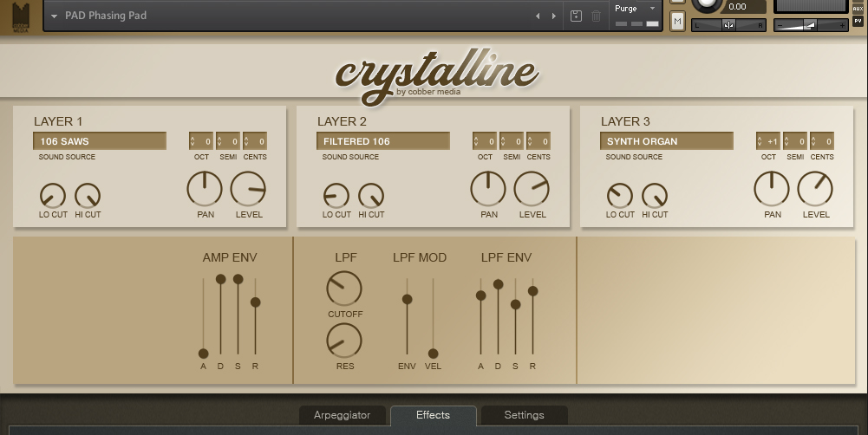This screenshot has width=868, height=435.
Task: Click Layer 1 HI CUT knob
Action: click(88, 196)
